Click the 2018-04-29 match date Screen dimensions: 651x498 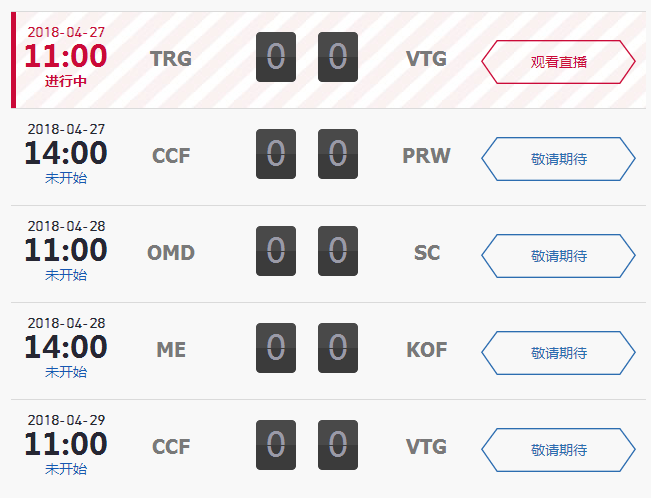(66, 420)
